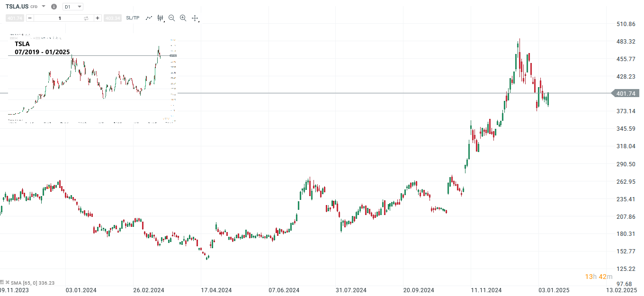Open SMA indicator settings icon
This screenshot has height=296, width=644.
[2, 283]
